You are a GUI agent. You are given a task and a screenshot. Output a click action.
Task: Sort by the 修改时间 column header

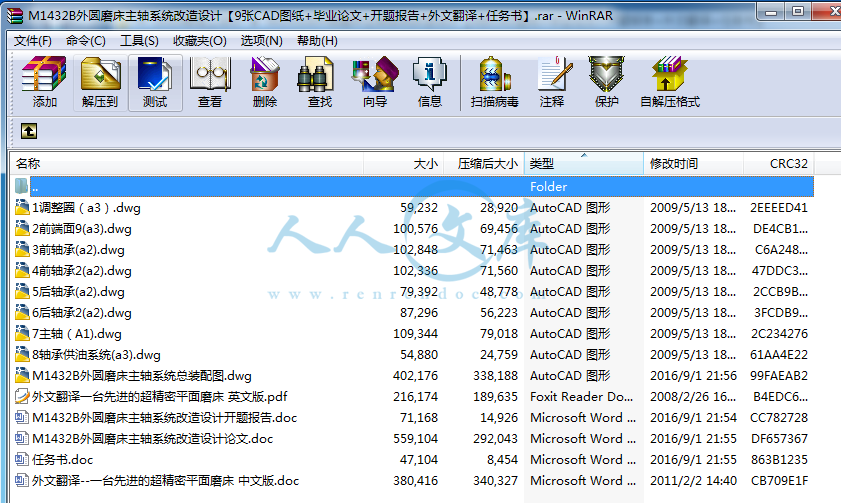693,164
